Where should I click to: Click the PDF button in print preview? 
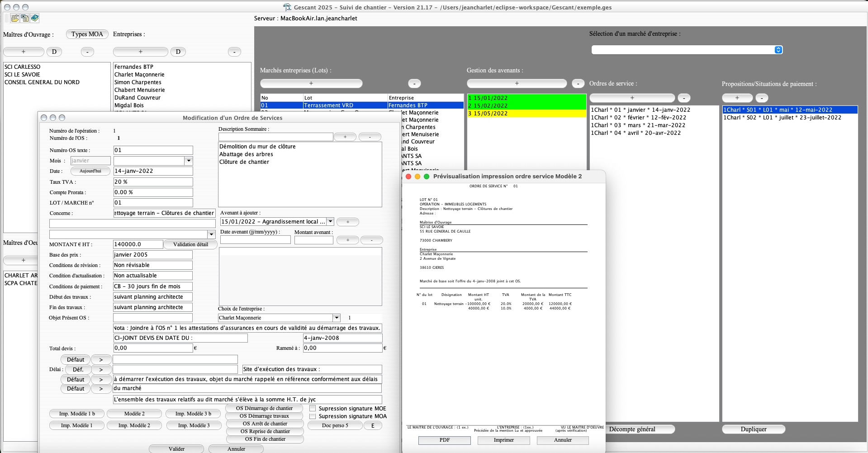[444, 440]
